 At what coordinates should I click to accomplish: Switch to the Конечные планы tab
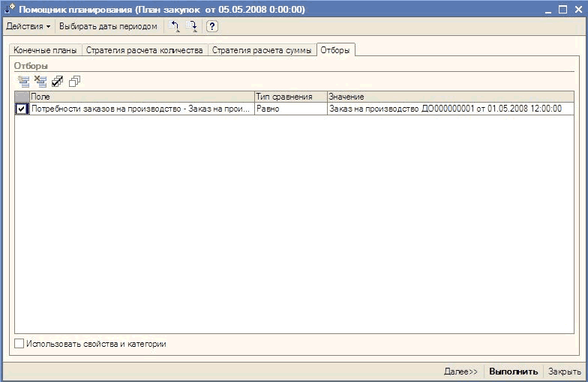(x=45, y=50)
